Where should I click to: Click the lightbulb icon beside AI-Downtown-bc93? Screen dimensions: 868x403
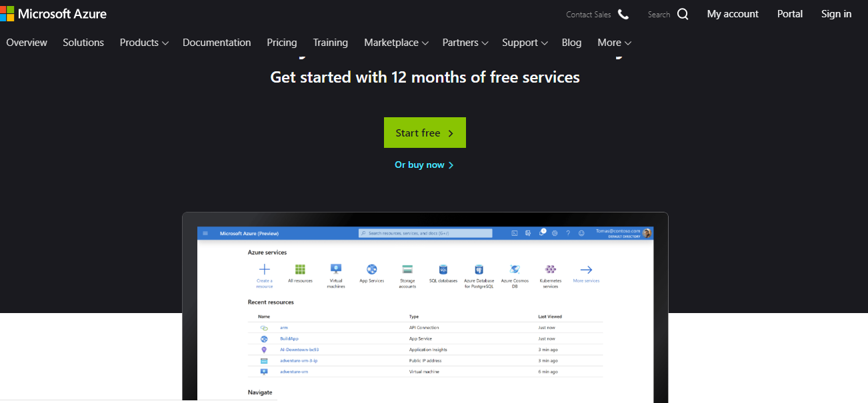pyautogui.click(x=264, y=350)
